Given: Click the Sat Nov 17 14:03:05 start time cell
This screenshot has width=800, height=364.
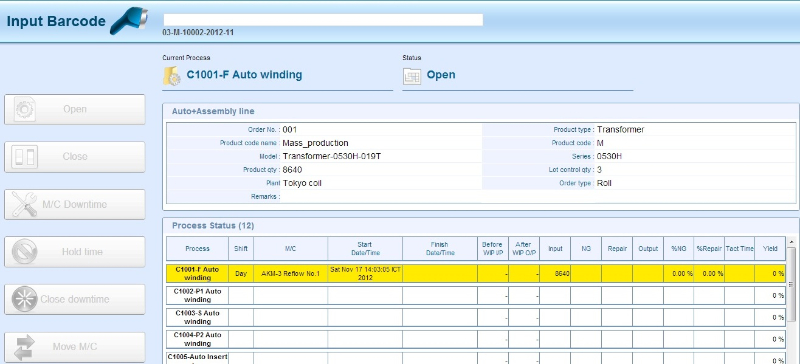Looking at the screenshot, I should pyautogui.click(x=365, y=274).
